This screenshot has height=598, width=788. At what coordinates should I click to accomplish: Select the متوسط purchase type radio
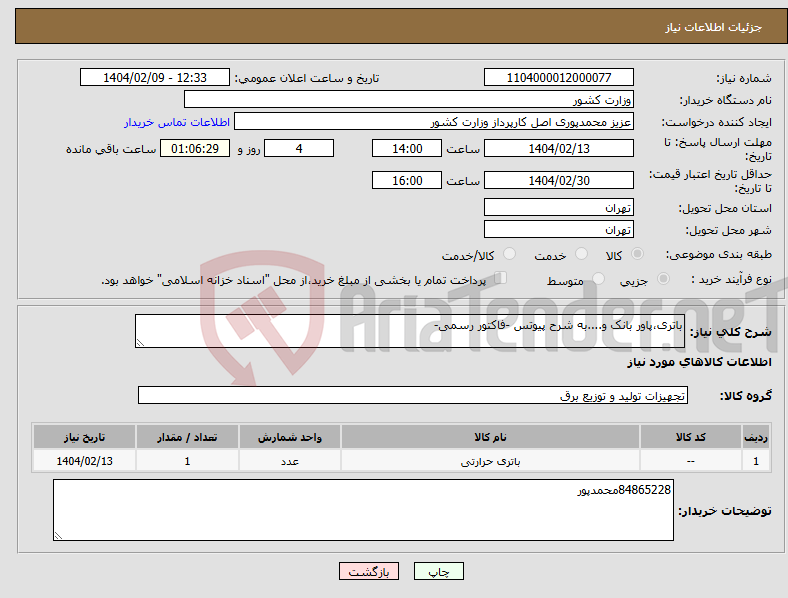599,278
